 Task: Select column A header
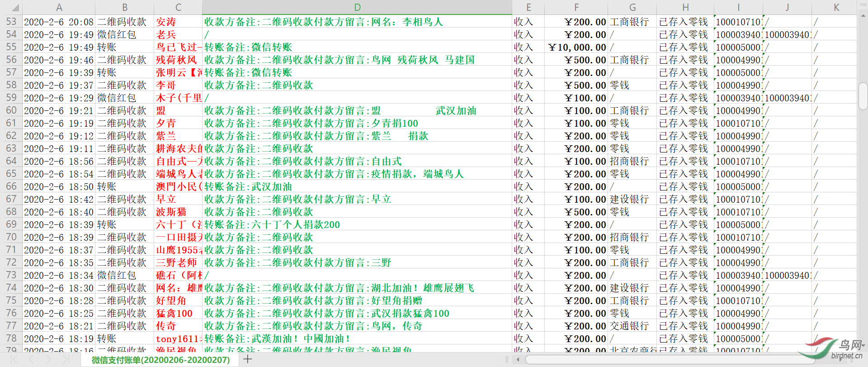(x=59, y=7)
